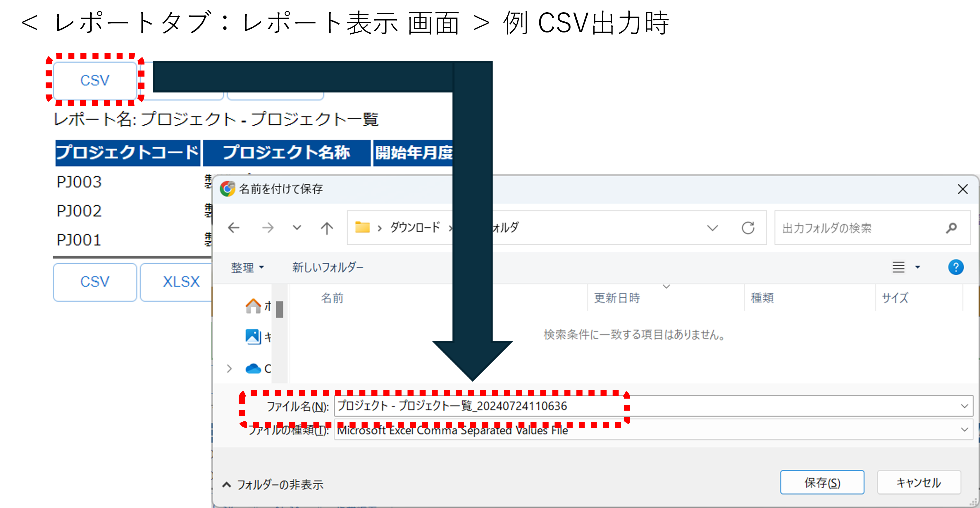This screenshot has height=508, width=980.
Task: Open the ファイル名 dropdown arrow
Action: point(965,406)
